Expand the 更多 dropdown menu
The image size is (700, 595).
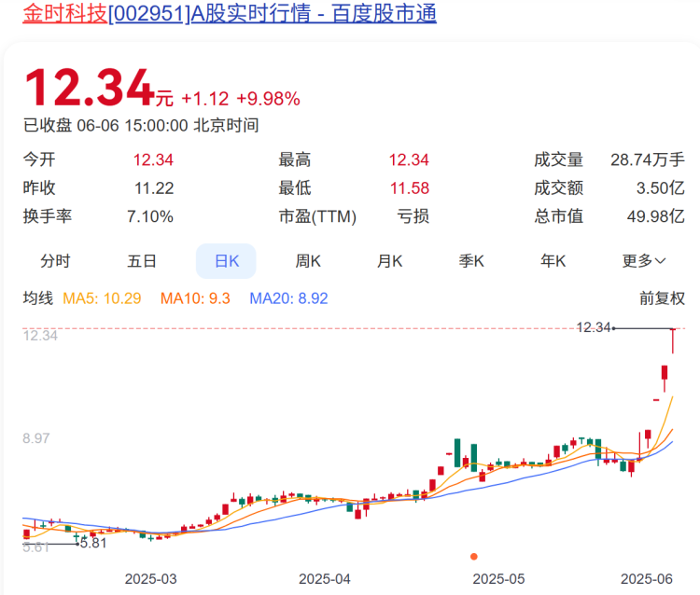[x=644, y=261]
